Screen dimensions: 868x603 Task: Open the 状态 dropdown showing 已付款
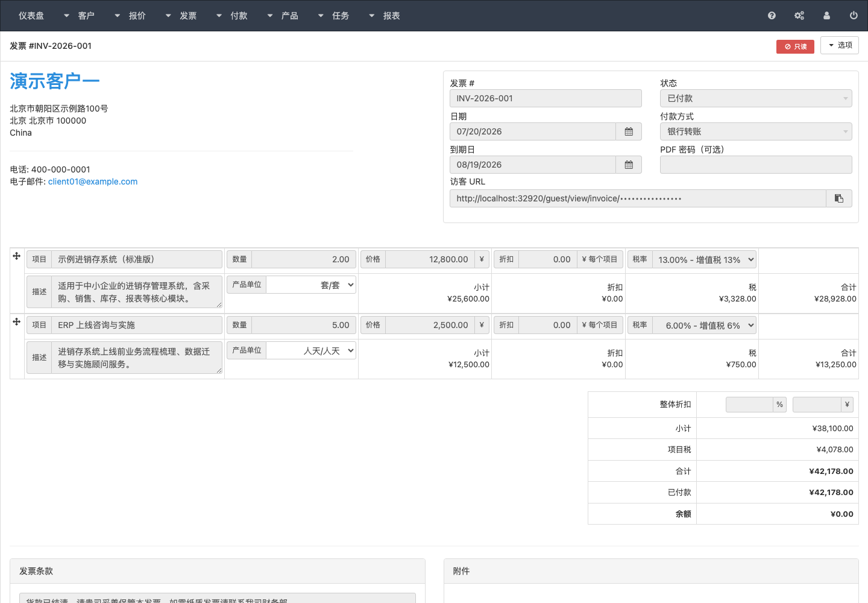[x=756, y=98]
